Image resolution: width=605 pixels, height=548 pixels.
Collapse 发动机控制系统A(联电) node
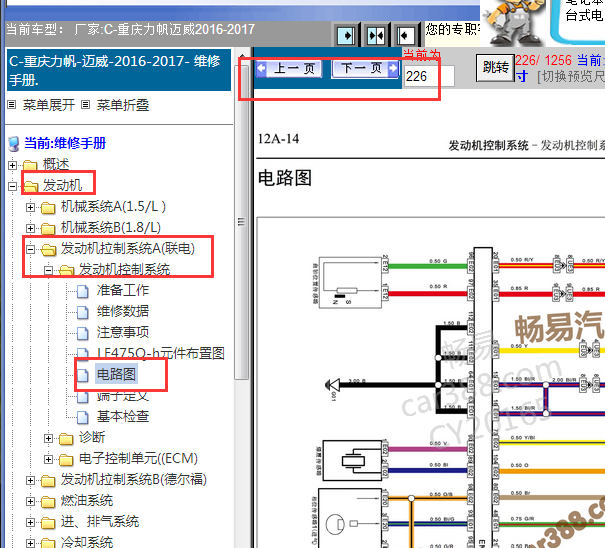[x=30, y=249]
